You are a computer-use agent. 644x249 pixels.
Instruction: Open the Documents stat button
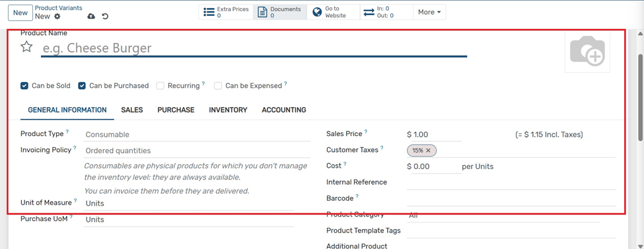280,13
